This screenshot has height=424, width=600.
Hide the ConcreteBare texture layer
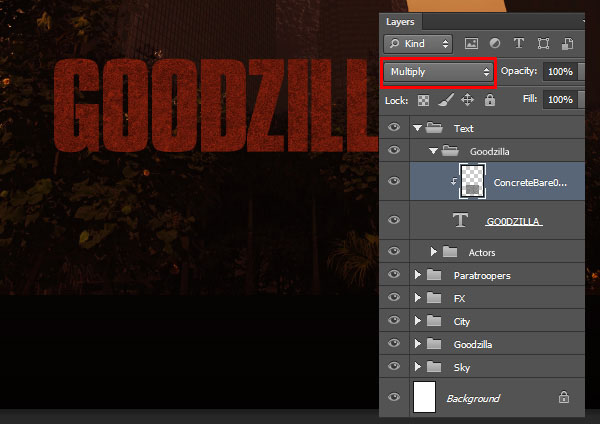click(x=394, y=181)
